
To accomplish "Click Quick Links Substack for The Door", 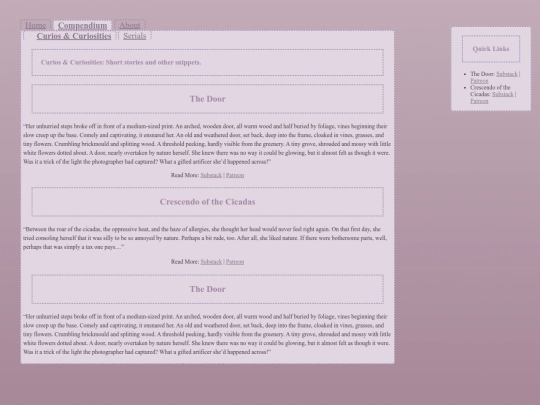I will tap(507, 74).
